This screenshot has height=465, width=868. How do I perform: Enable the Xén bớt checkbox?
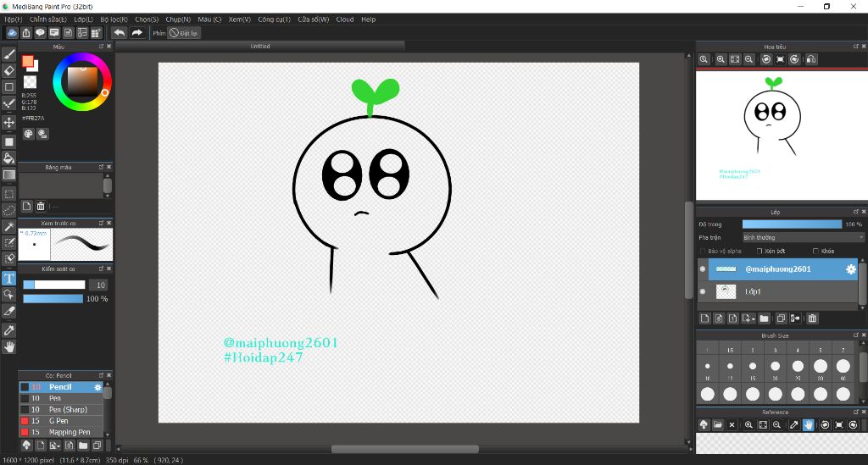(759, 251)
